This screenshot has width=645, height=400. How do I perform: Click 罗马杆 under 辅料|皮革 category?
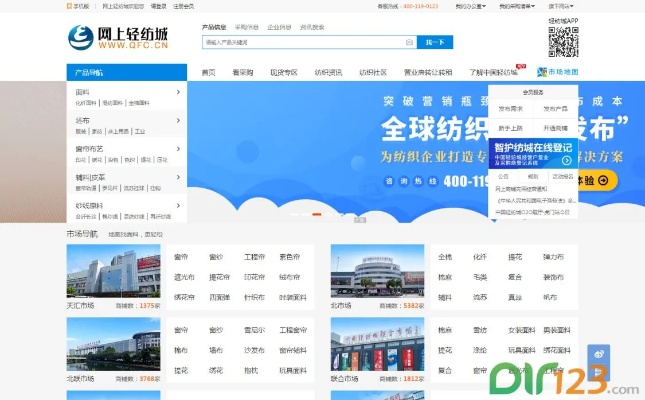(110, 188)
